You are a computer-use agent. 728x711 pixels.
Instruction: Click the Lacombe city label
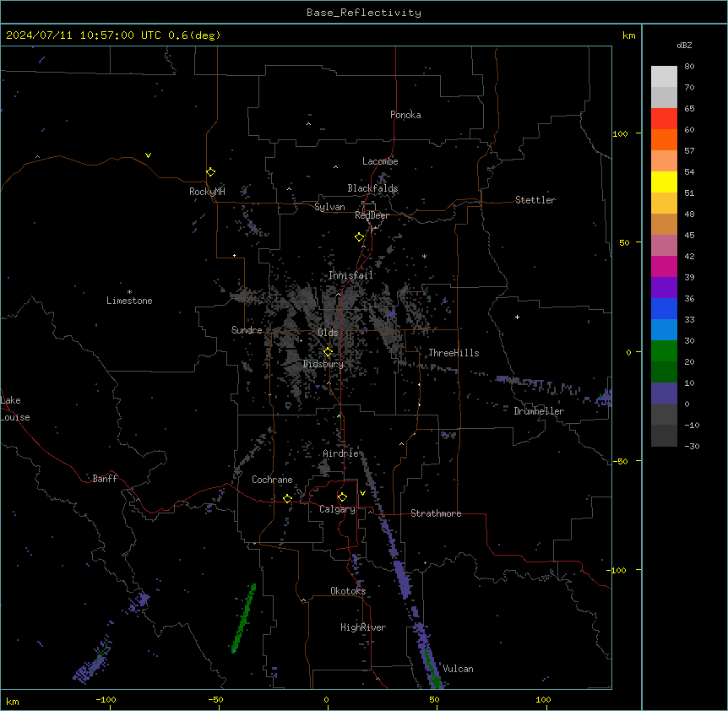point(380,161)
